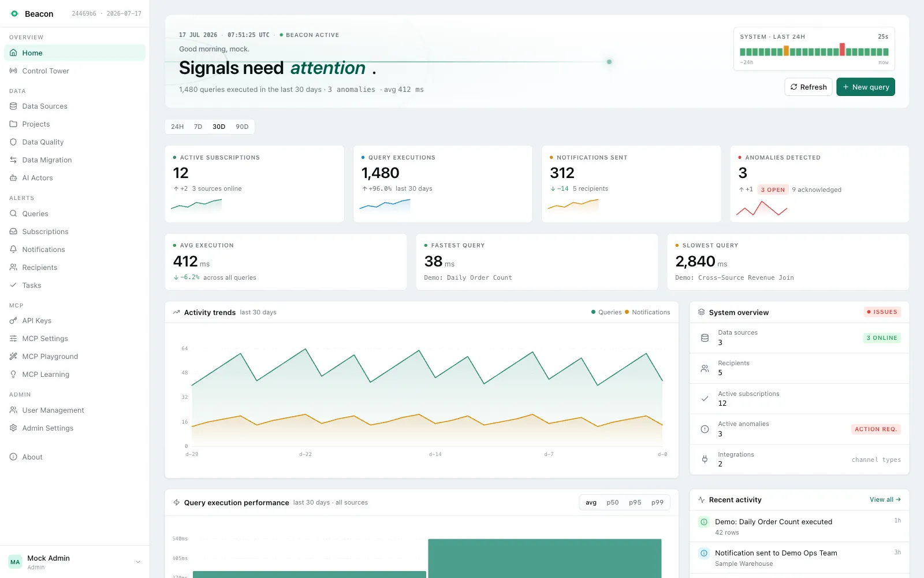Viewport: 924px width, 578px height.
Task: Click the red bar in system timeline
Action: click(843, 49)
